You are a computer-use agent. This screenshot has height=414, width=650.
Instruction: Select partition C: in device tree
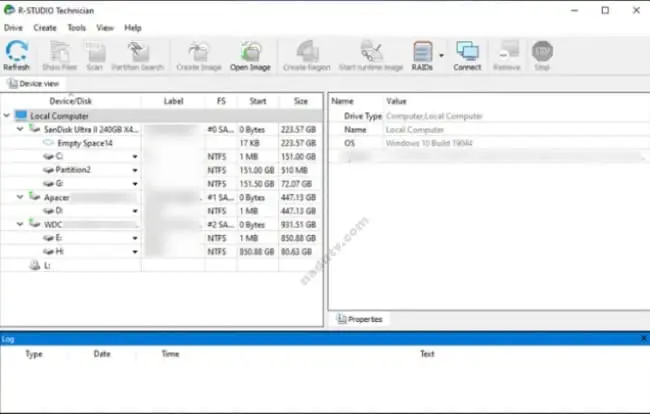click(59, 156)
